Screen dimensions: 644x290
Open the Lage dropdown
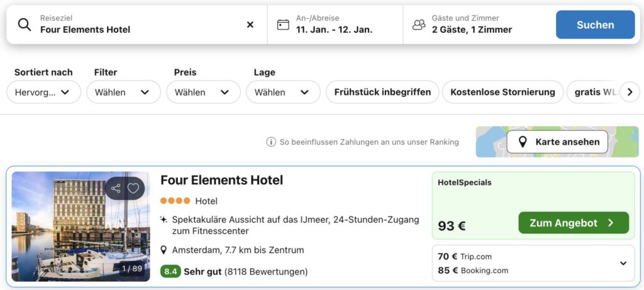pos(282,92)
